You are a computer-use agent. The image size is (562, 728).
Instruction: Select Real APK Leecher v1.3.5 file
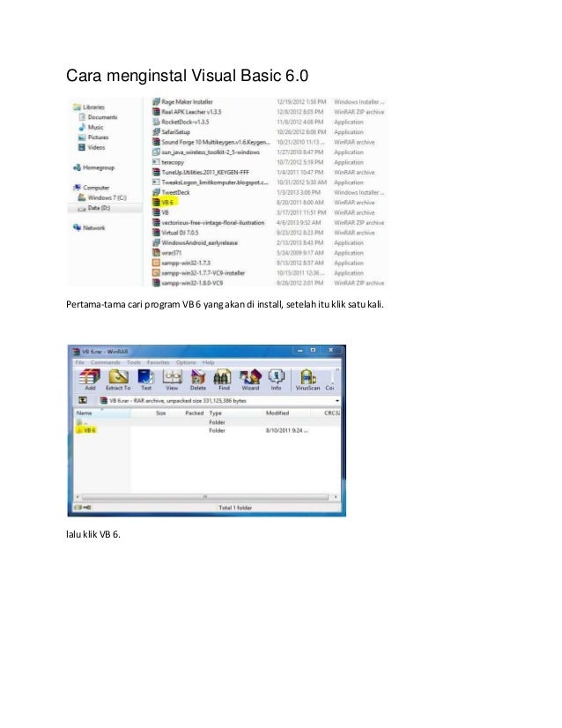click(187, 112)
